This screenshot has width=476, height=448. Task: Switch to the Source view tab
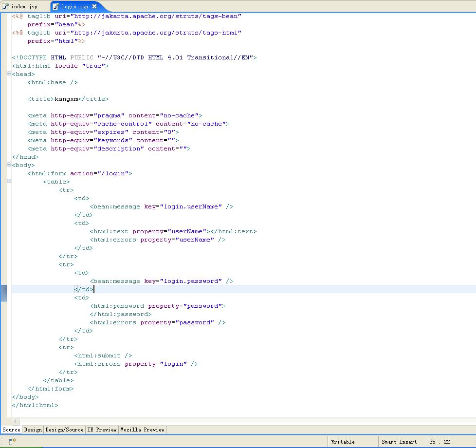tap(11, 430)
